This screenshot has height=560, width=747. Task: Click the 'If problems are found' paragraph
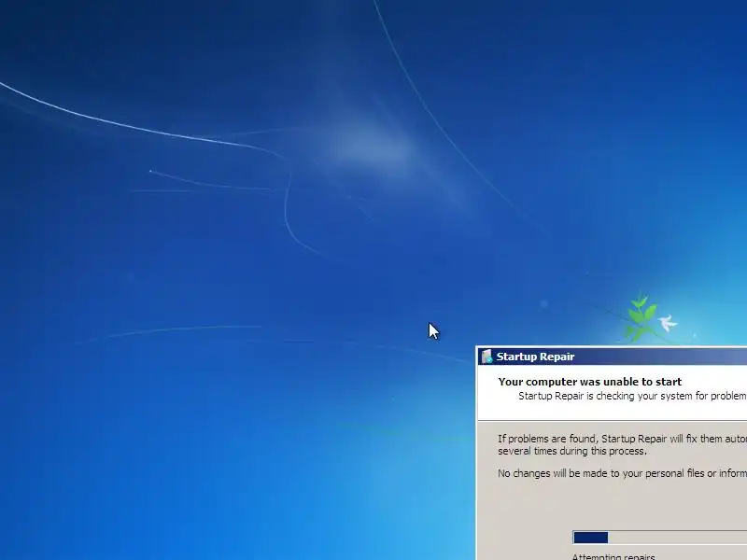pyautogui.click(x=622, y=445)
